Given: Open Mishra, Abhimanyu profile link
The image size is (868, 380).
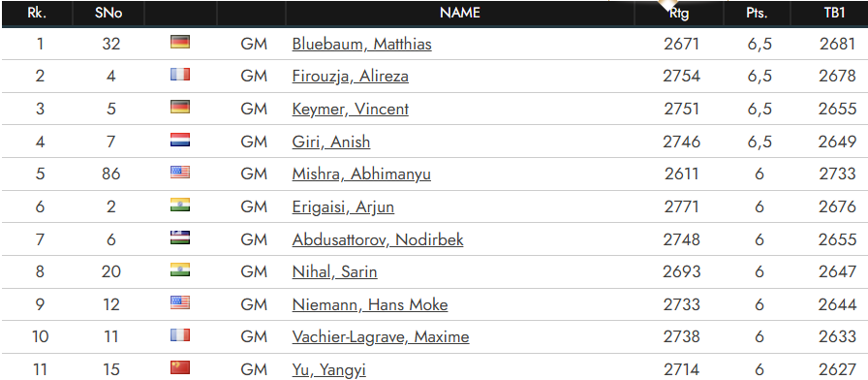Looking at the screenshot, I should 361,174.
